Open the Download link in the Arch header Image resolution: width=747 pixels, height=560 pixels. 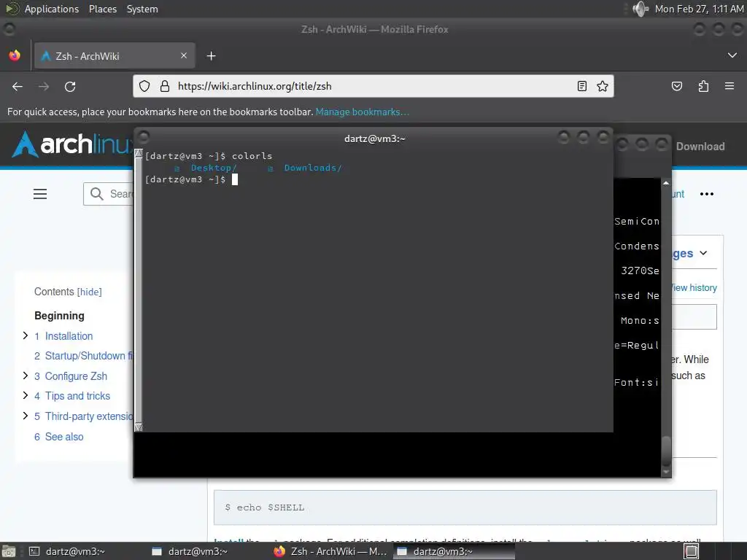(700, 146)
